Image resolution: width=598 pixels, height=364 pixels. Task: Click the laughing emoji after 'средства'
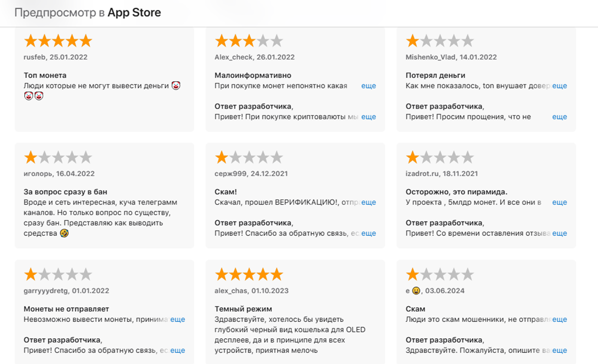tap(64, 233)
